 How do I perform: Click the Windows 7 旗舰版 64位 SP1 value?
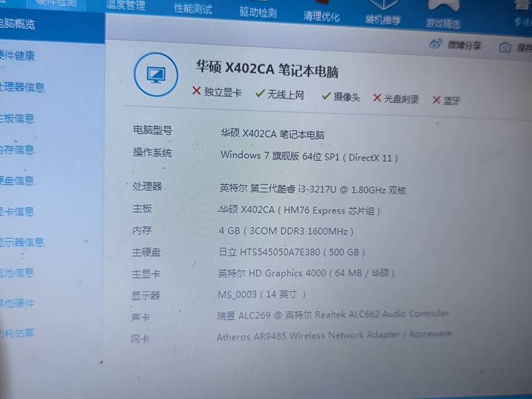click(x=309, y=156)
